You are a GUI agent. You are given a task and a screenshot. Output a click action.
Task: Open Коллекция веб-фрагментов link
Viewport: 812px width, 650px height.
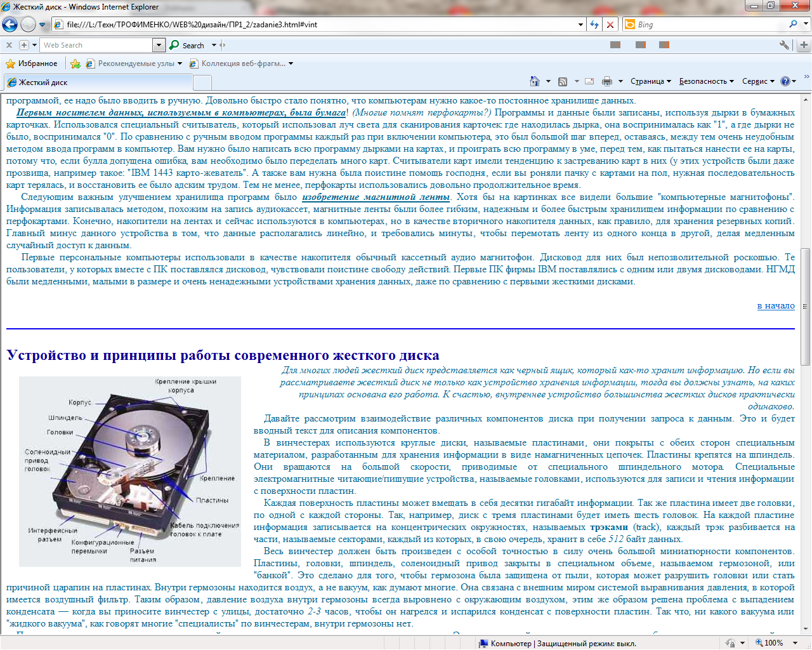coord(241,63)
